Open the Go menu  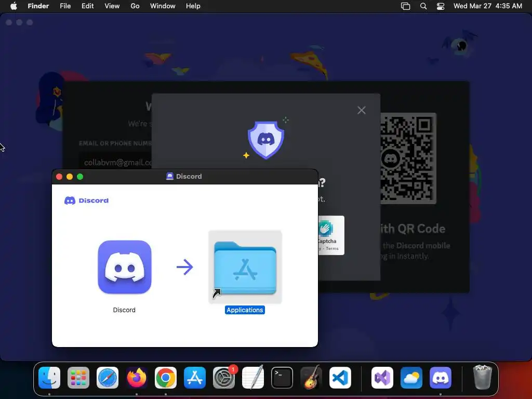pos(135,6)
